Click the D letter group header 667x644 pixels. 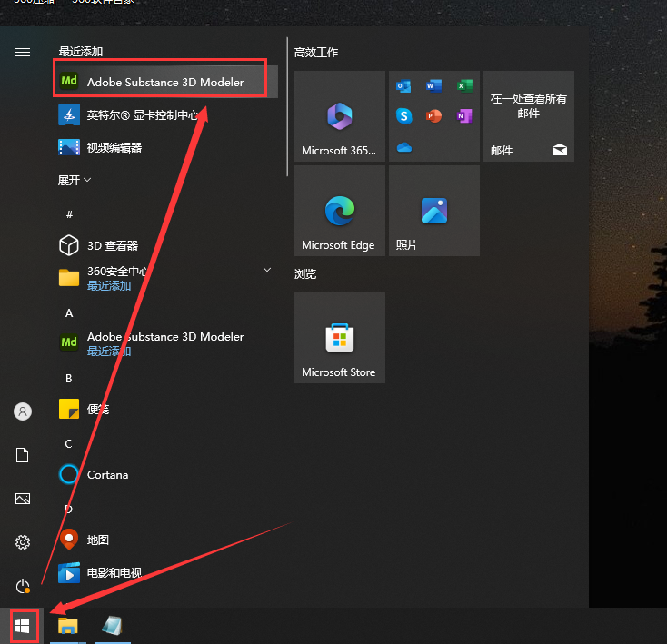coord(68,509)
